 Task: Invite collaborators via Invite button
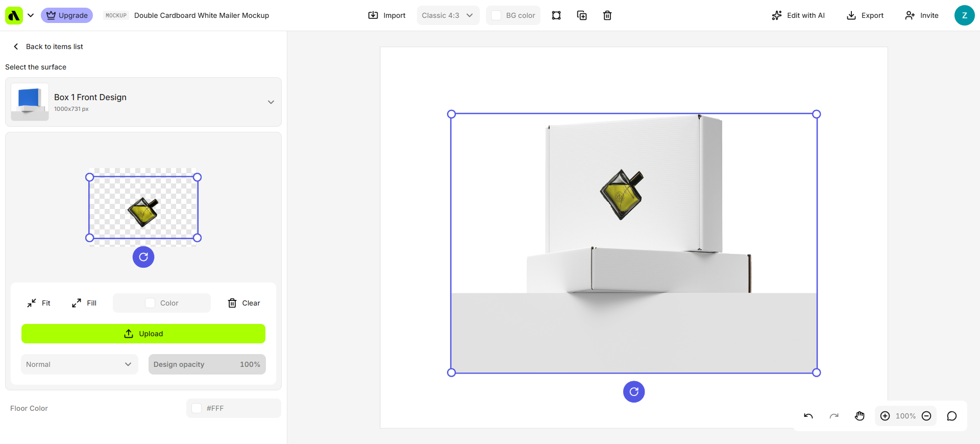coord(922,15)
